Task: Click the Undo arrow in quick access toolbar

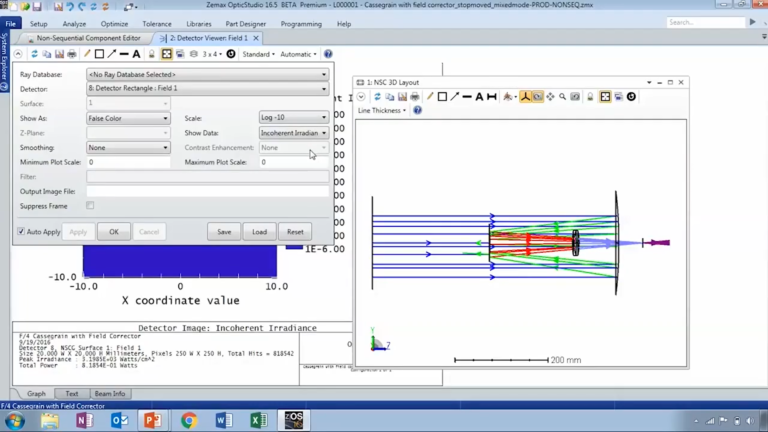Action: (70, 6)
